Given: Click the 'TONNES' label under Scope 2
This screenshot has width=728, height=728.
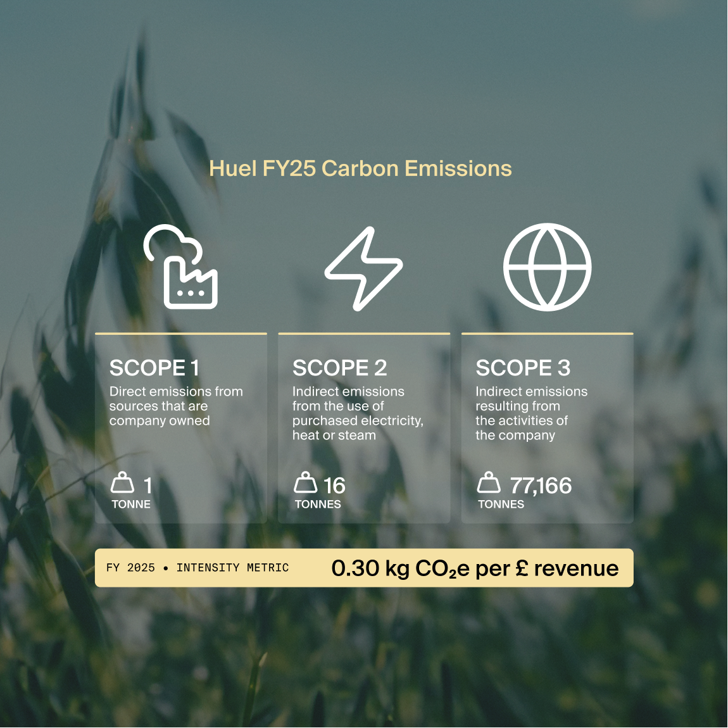Looking at the screenshot, I should pos(318,504).
